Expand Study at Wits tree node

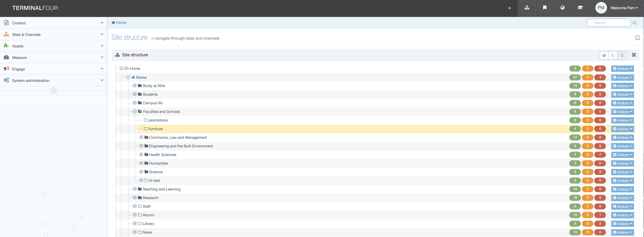pyautogui.click(x=135, y=85)
